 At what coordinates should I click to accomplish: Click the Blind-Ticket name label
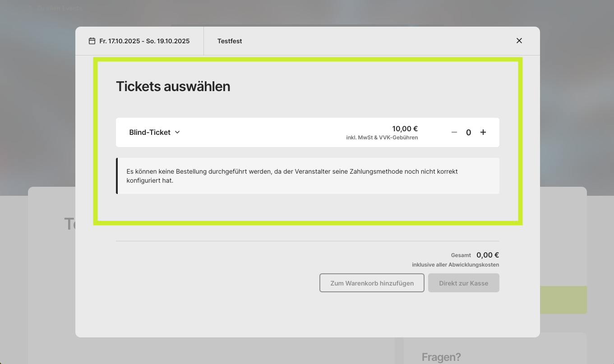point(150,132)
